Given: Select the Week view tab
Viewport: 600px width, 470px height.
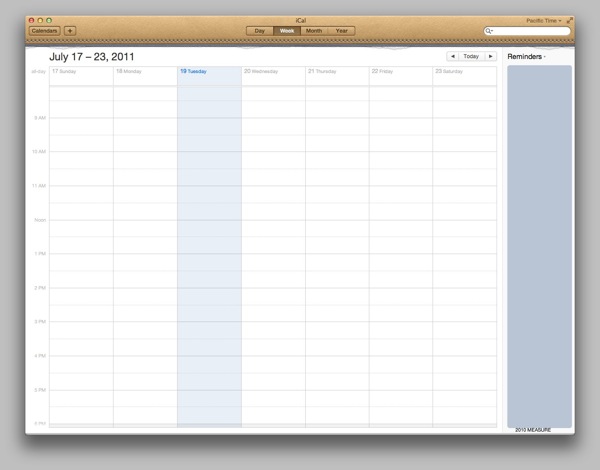Looking at the screenshot, I should click(x=287, y=31).
